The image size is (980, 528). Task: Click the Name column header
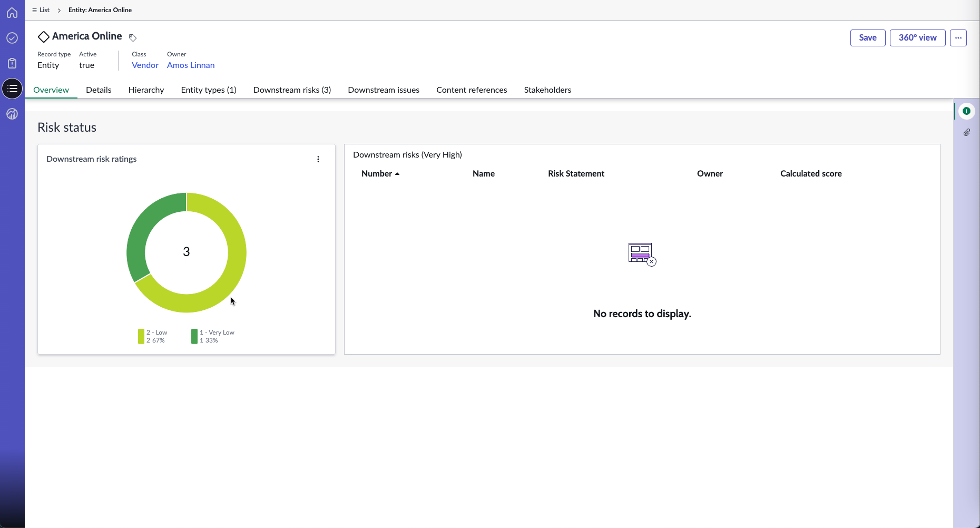pyautogui.click(x=484, y=174)
